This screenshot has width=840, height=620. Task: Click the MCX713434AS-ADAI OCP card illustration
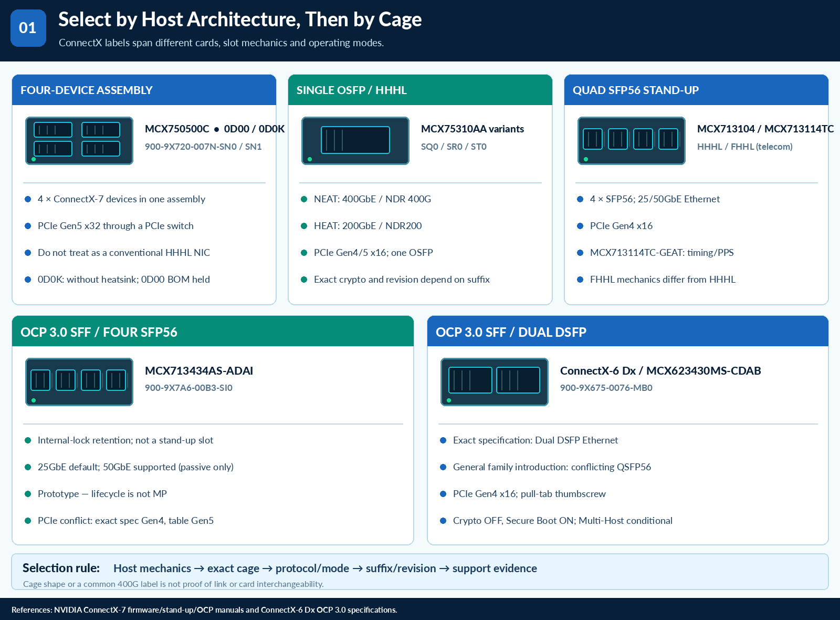coord(79,382)
